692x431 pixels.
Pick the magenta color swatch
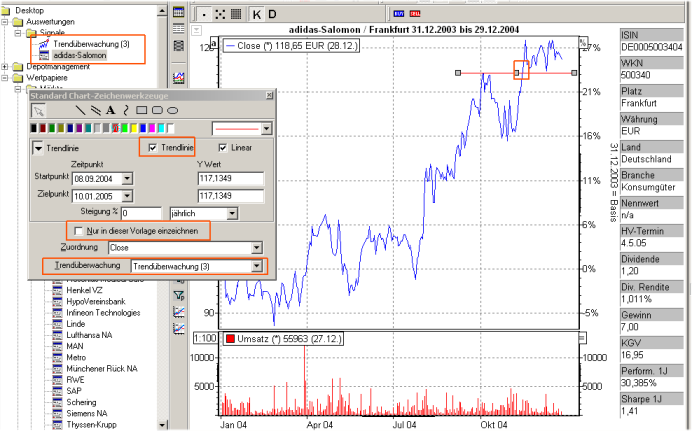click(x=152, y=128)
